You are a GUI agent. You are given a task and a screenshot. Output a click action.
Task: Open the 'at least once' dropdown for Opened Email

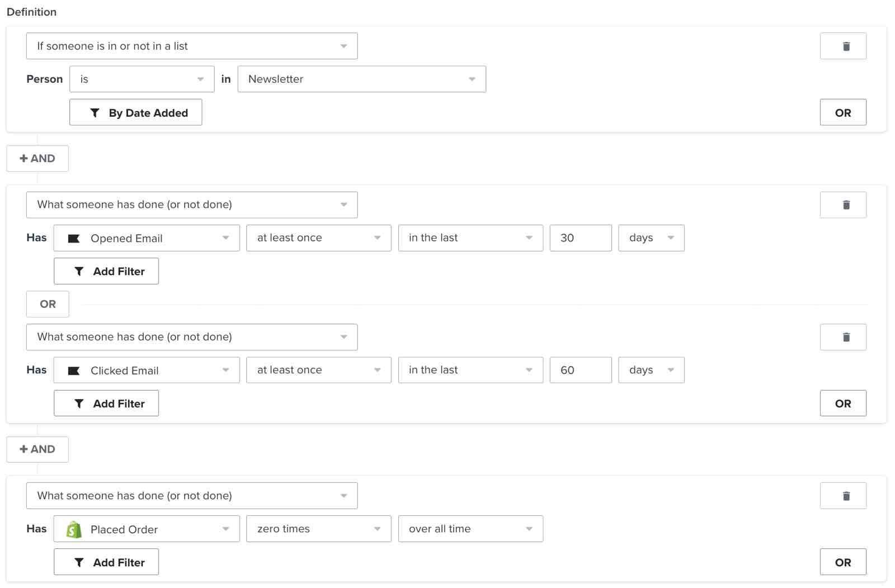coord(318,238)
